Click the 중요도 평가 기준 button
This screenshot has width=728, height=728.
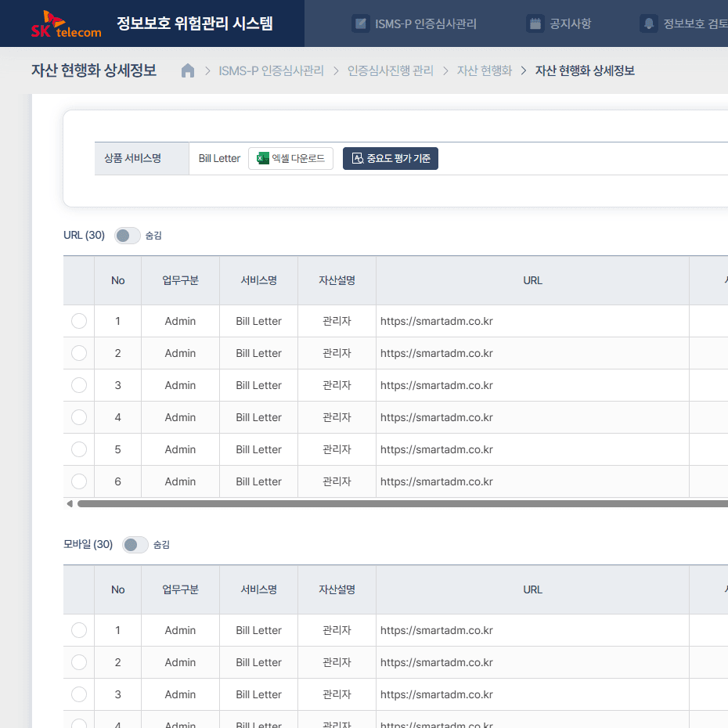[391, 158]
